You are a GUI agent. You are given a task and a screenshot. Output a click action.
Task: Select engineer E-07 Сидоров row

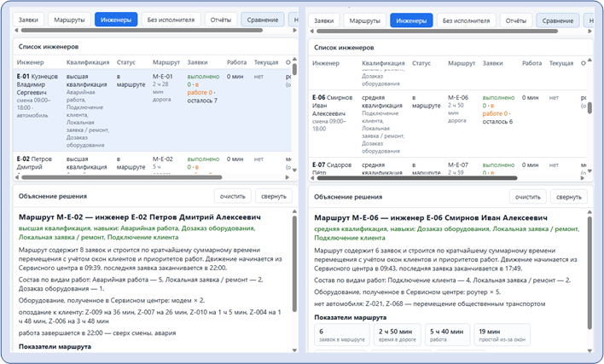(x=447, y=166)
